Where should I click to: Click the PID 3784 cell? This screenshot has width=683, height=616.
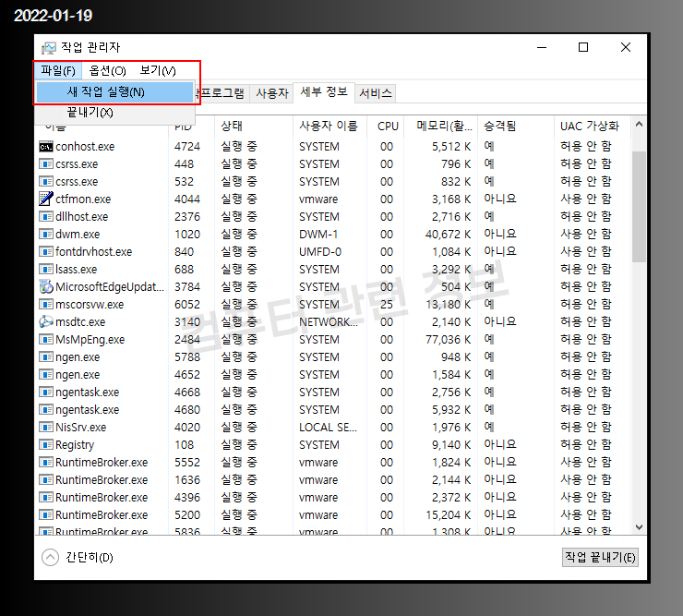click(187, 287)
